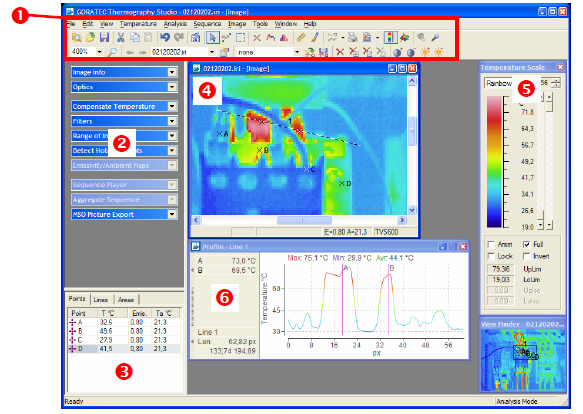Image resolution: width=583 pixels, height=414 pixels.
Task: Open the Help menu
Action: click(x=310, y=24)
